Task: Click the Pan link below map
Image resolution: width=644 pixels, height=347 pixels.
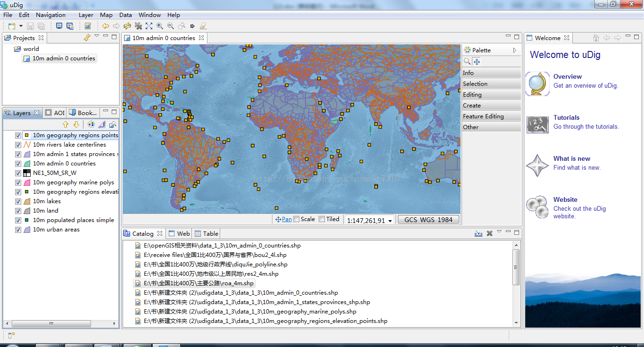Action: coord(287,219)
